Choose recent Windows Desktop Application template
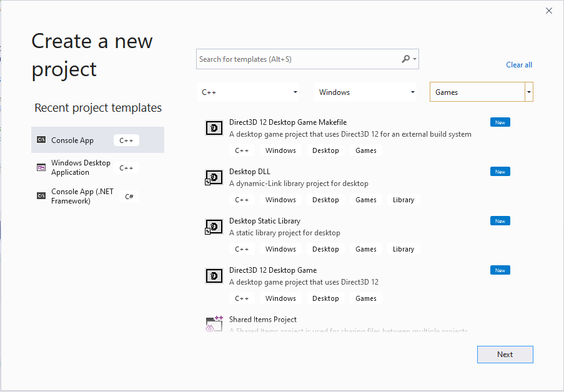This screenshot has width=564, height=392. coord(98,167)
